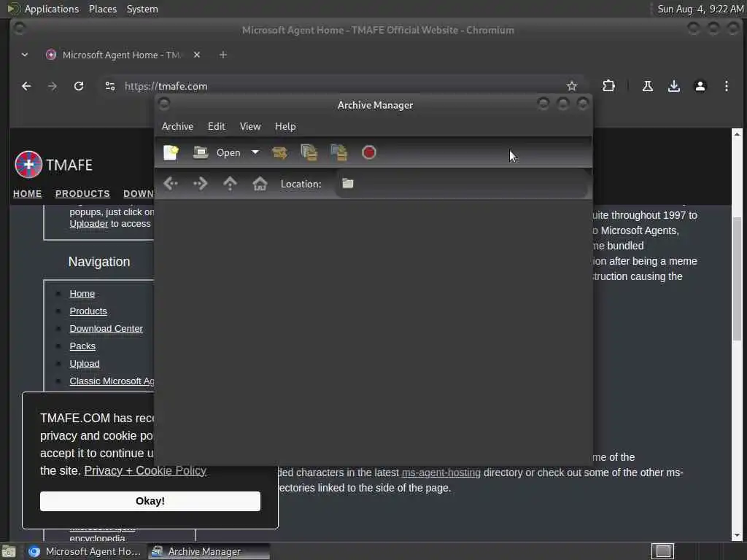Open a new Chromium tab

pos(223,55)
